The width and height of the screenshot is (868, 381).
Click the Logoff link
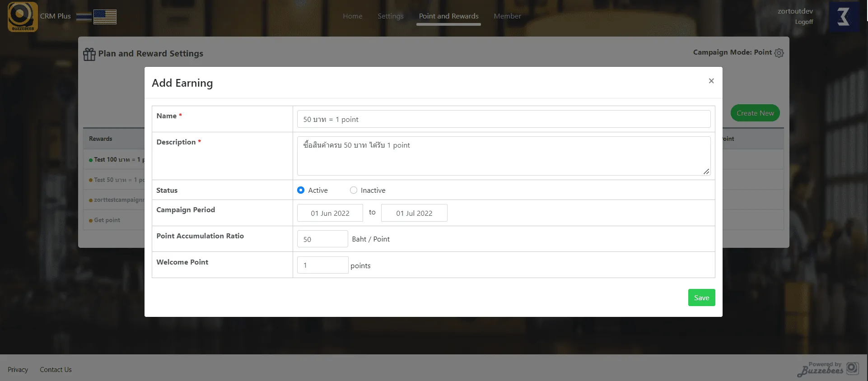pos(804,22)
